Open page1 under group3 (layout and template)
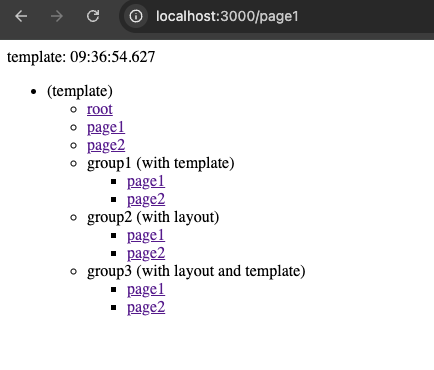This screenshot has height=370, width=434. coord(146,290)
